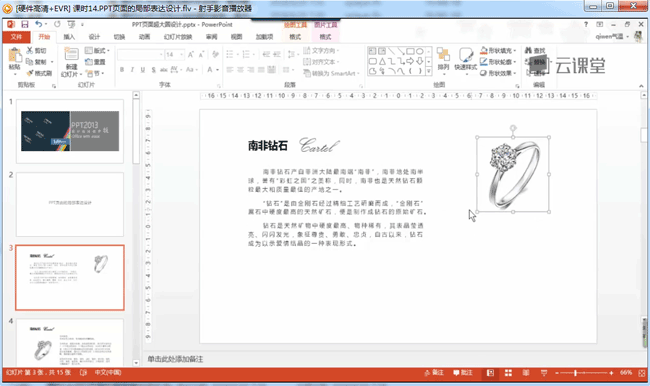Click the Fit slide to window icon

(x=642, y=373)
